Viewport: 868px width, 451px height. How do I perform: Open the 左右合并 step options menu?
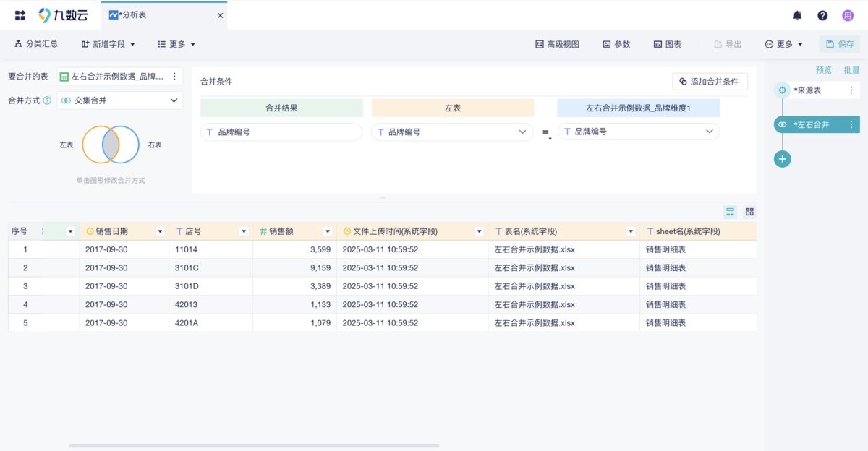pyautogui.click(x=851, y=125)
